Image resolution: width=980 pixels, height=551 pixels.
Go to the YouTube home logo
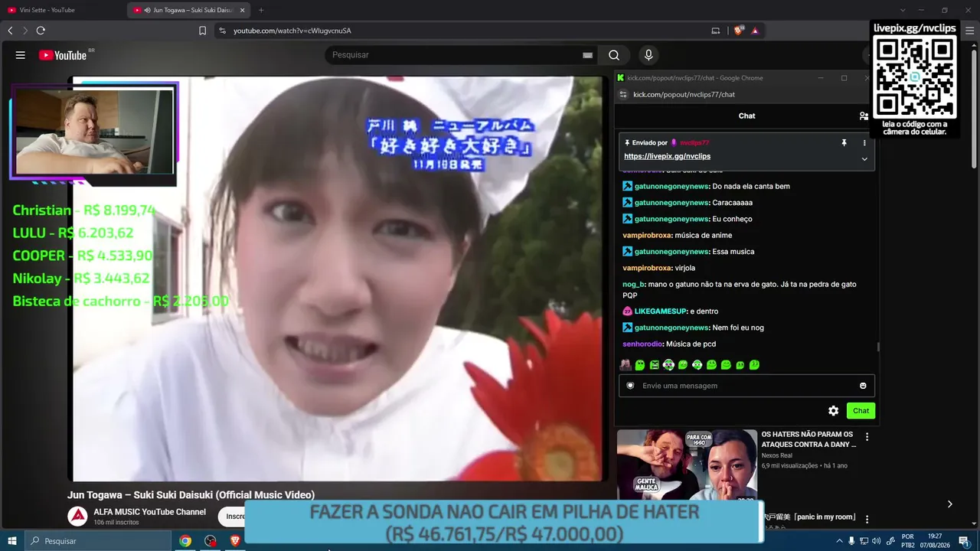(63, 55)
